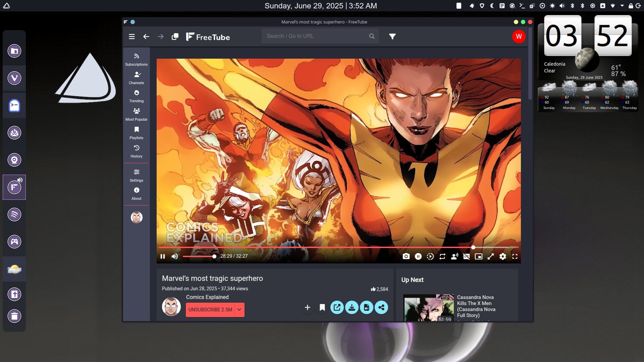
Task: Expand the Unsubscribe button dropdown arrow
Action: pyautogui.click(x=239, y=310)
